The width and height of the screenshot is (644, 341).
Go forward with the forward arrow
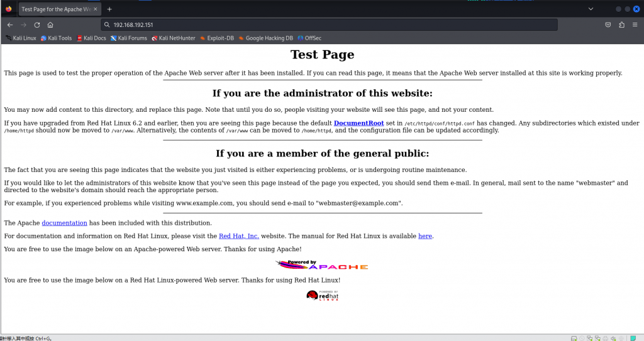click(x=23, y=24)
